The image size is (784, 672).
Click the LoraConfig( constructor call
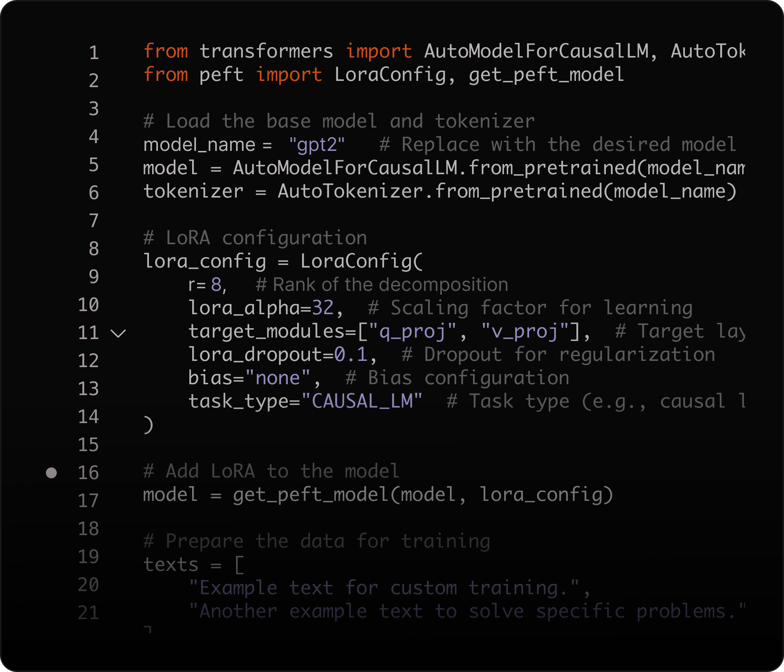361,261
